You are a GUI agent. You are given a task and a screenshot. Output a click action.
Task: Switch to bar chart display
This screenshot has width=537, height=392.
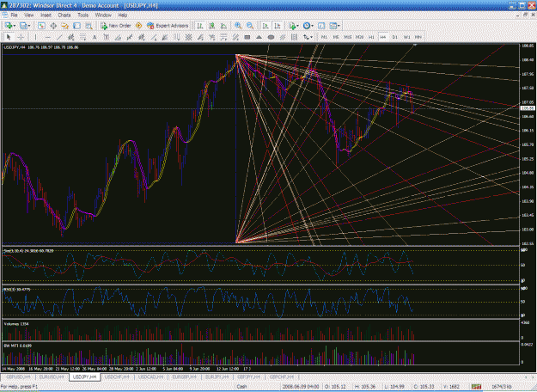click(x=200, y=26)
